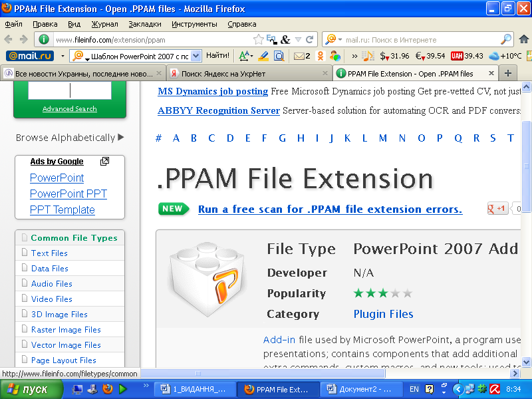Click the Ads by Google external icon
This screenshot has height=399, width=532.
pos(104,161)
